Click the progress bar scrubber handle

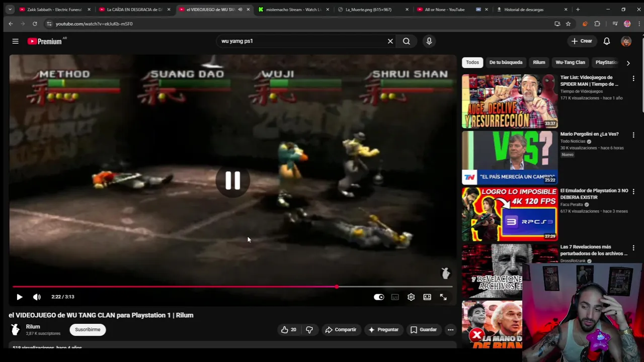337,287
